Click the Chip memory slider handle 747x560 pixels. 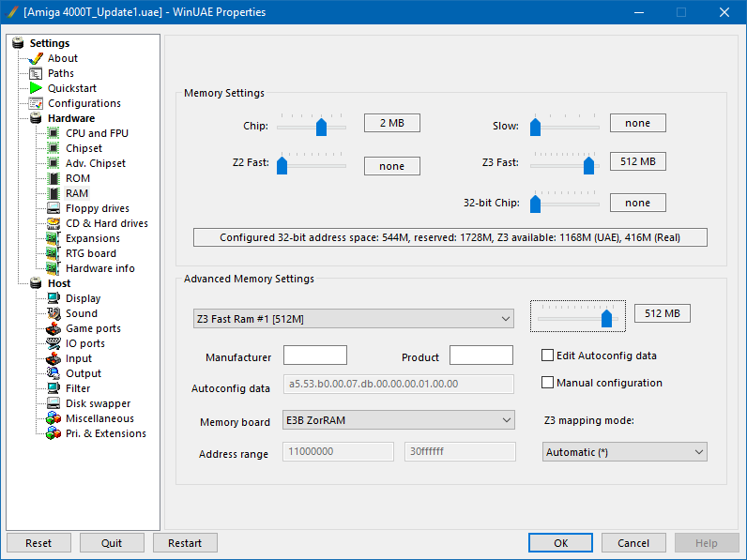pyautogui.click(x=321, y=127)
